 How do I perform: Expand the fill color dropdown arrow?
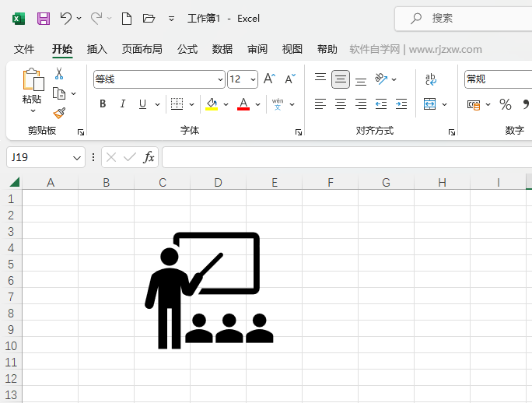[x=226, y=104]
